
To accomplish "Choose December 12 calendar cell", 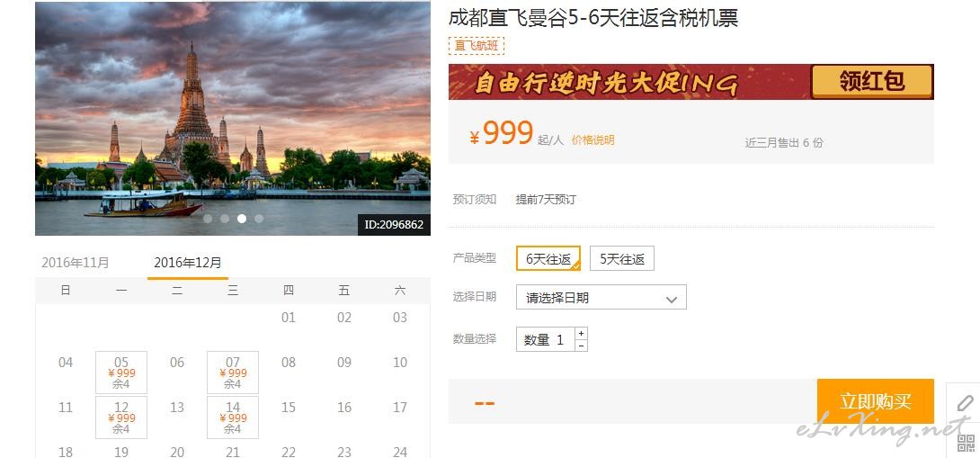I will [x=121, y=418].
